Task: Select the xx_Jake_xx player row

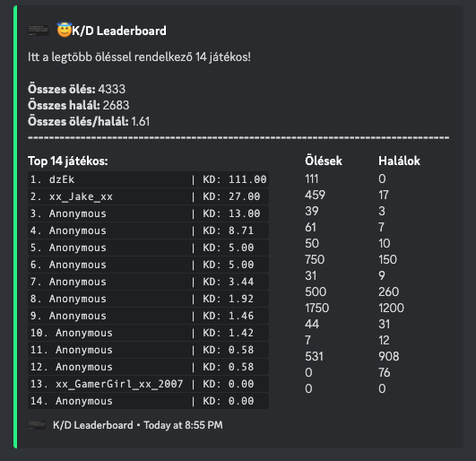Action: click(148, 196)
